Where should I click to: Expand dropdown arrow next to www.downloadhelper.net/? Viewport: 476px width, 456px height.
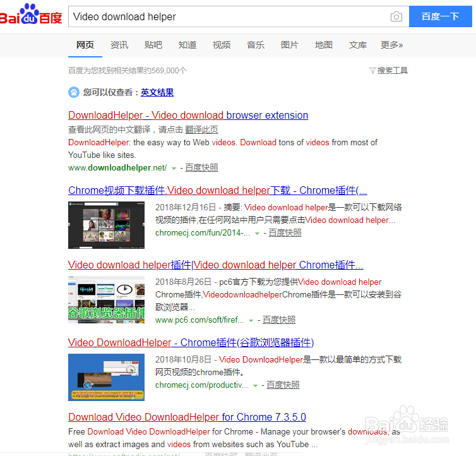pyautogui.click(x=174, y=168)
